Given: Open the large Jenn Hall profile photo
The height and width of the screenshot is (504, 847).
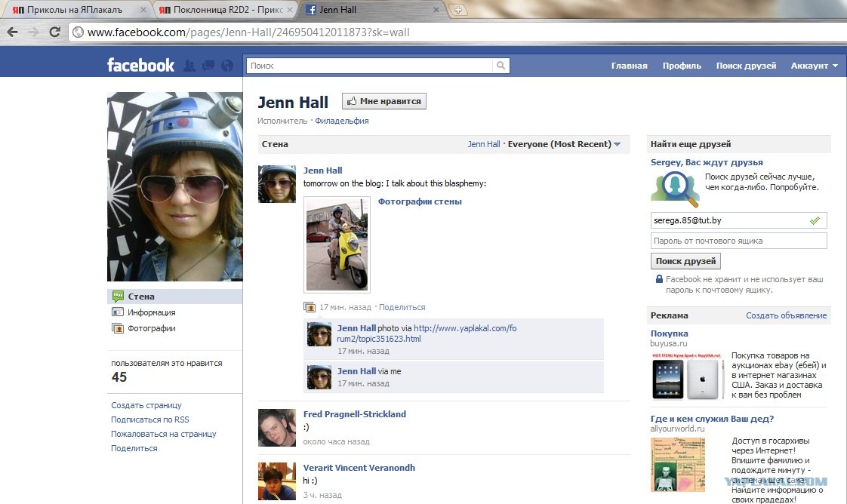Looking at the screenshot, I should [174, 186].
